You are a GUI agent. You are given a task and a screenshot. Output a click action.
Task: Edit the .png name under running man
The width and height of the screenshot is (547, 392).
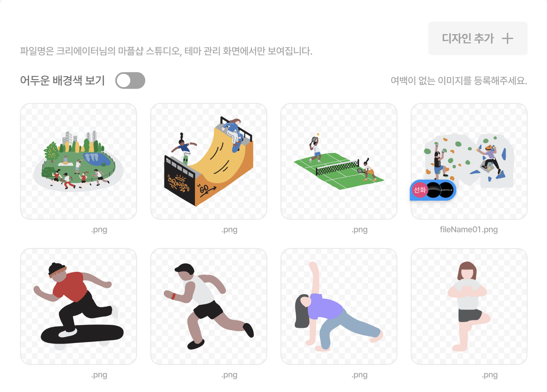point(230,375)
